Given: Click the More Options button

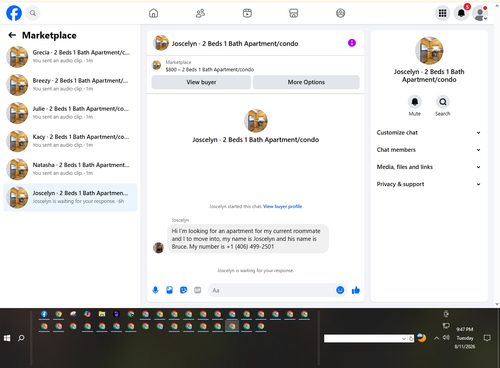Looking at the screenshot, I should (x=306, y=82).
